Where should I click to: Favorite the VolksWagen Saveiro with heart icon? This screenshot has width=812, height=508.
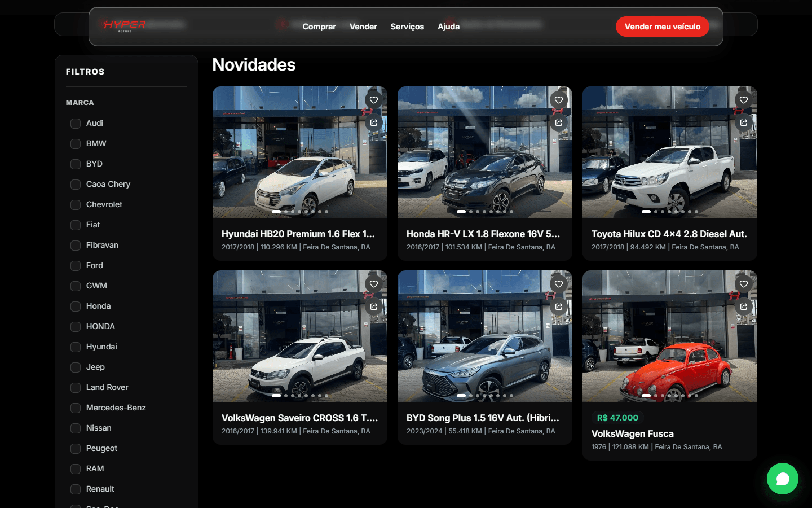tap(374, 284)
